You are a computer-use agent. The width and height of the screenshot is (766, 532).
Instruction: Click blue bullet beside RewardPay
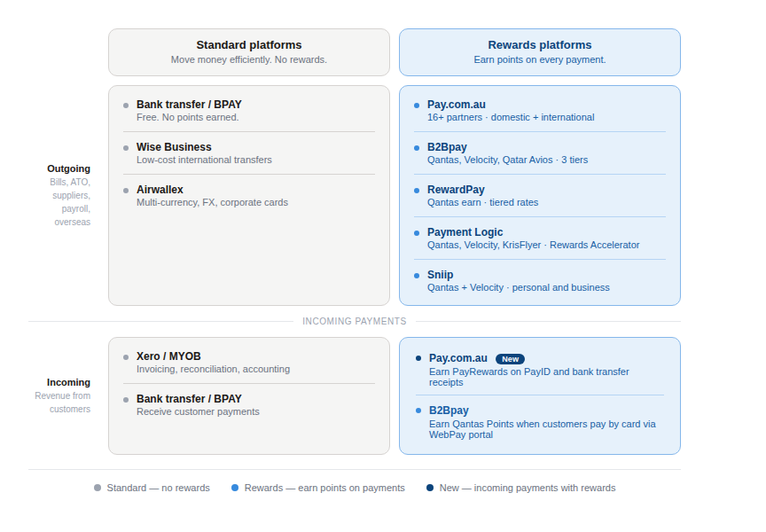click(417, 190)
